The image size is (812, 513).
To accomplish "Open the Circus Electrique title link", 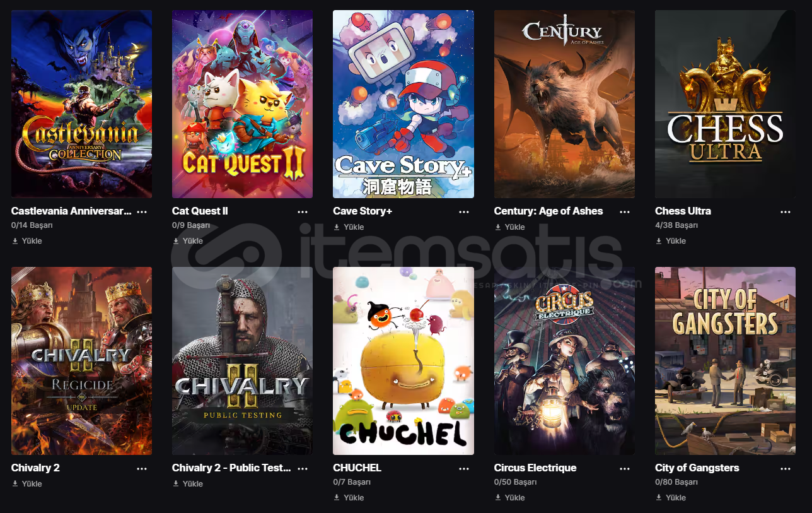I will [535, 468].
